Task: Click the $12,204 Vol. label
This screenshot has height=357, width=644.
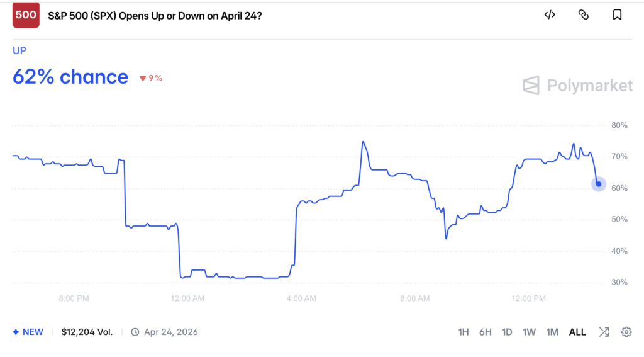Action: click(87, 332)
